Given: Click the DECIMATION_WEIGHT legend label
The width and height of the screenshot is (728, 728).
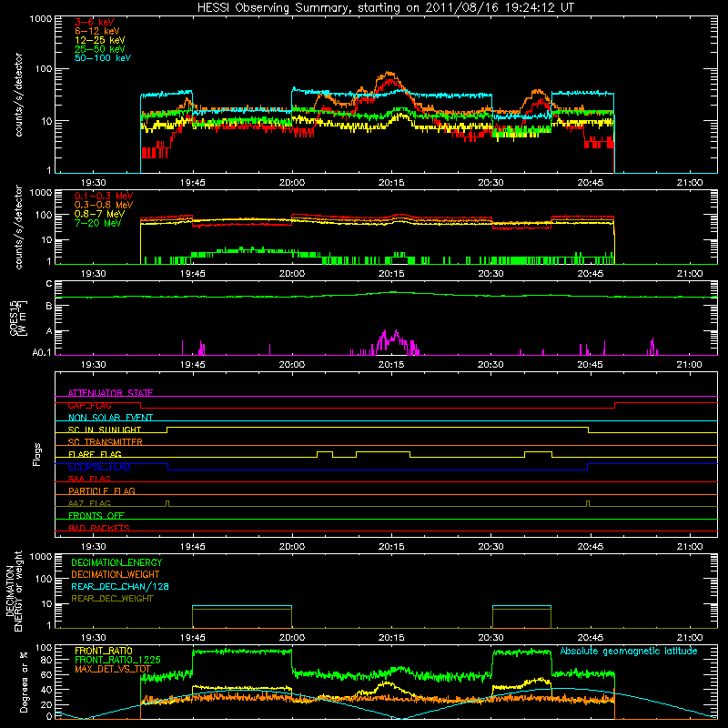Looking at the screenshot, I should [x=116, y=574].
